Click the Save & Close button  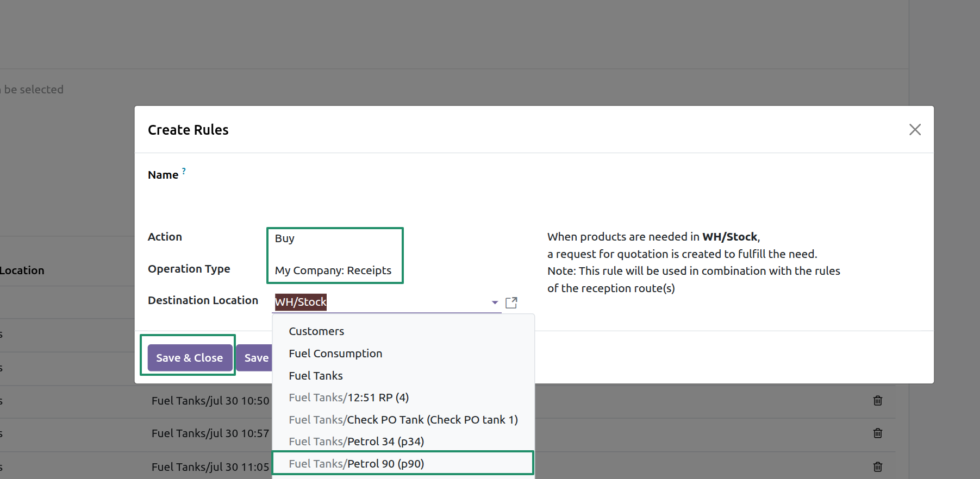point(190,358)
